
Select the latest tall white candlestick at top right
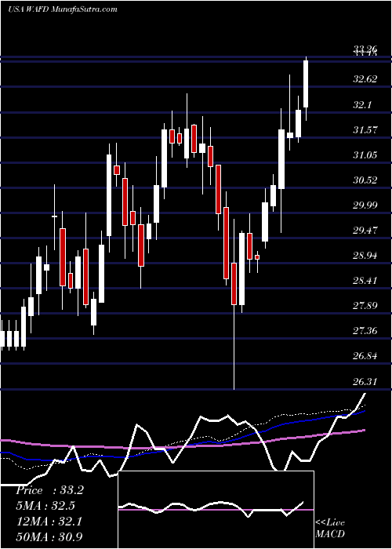[306, 84]
